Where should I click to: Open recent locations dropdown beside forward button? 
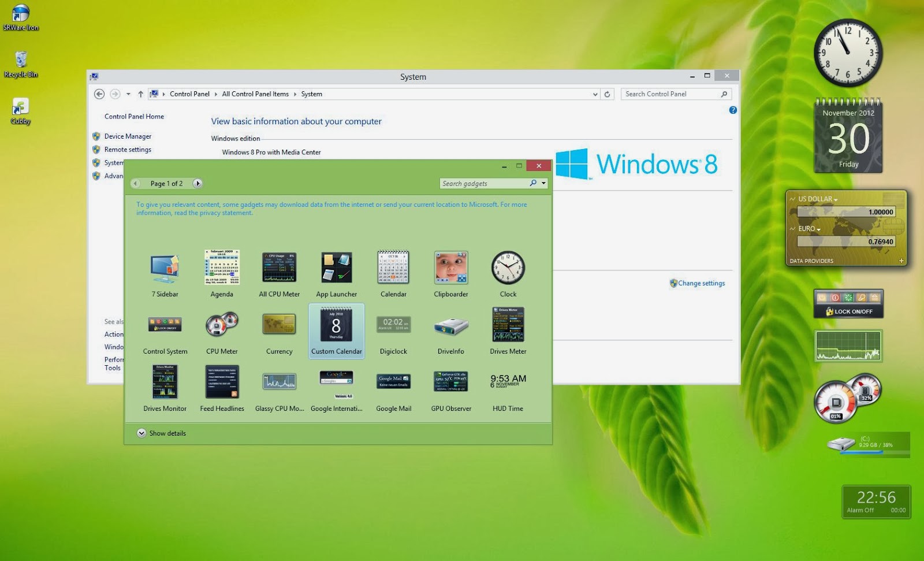tap(128, 94)
